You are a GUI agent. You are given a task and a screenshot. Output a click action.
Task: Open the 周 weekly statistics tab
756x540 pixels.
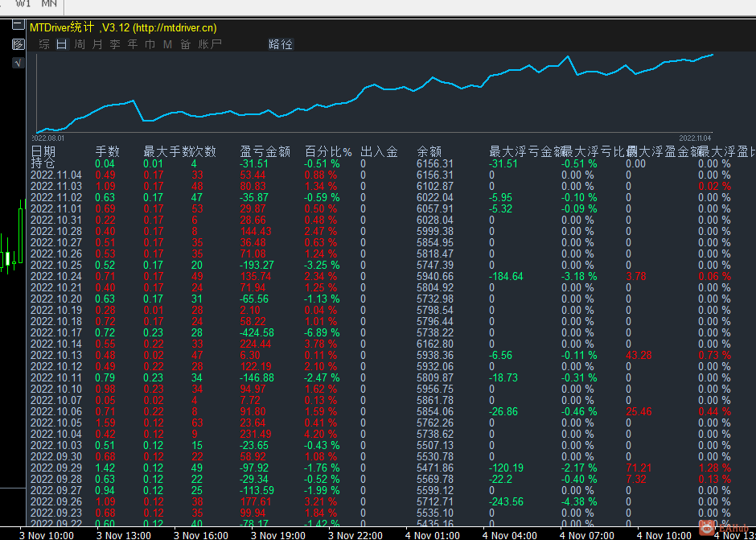pyautogui.click(x=80, y=44)
